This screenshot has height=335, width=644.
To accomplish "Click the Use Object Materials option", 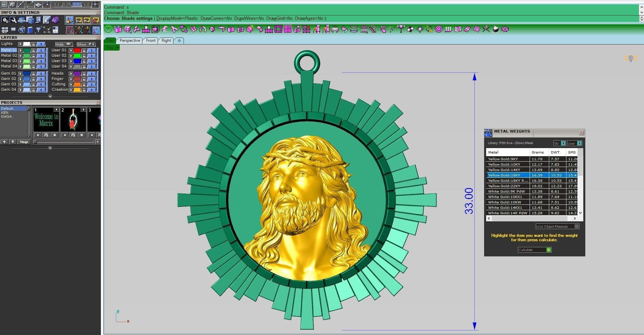I will click(x=557, y=226).
